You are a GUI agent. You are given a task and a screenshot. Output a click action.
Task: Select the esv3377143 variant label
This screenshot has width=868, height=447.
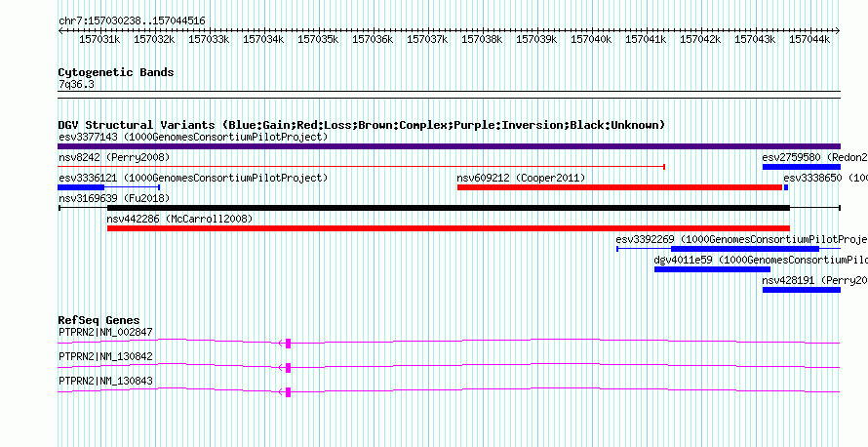193,137
